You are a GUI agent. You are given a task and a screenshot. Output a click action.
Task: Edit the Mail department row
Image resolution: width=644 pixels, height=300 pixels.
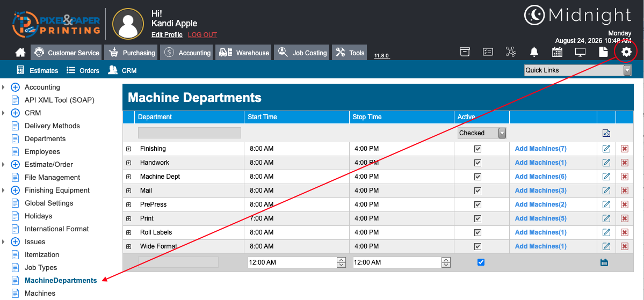pos(606,191)
